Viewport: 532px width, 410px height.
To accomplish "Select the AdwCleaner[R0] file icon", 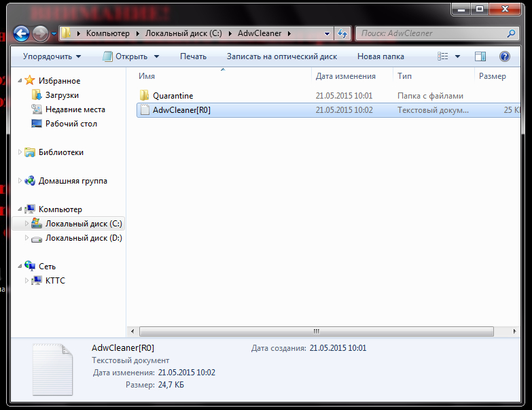I will [145, 109].
